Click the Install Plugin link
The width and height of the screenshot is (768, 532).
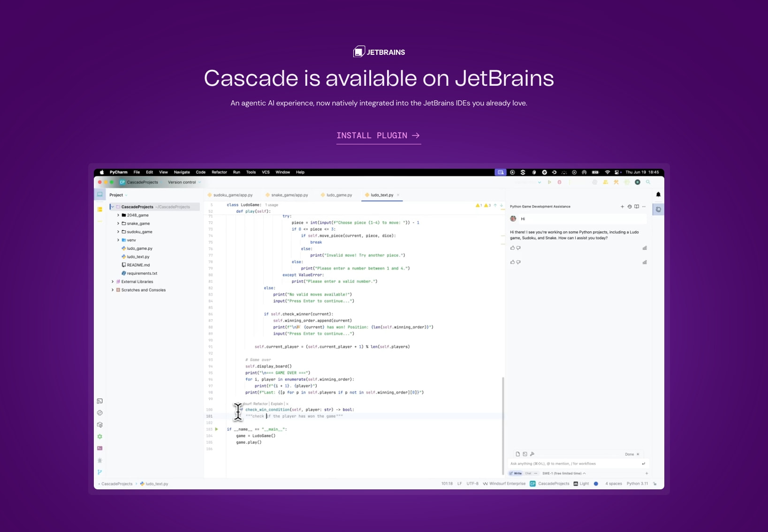tap(378, 135)
